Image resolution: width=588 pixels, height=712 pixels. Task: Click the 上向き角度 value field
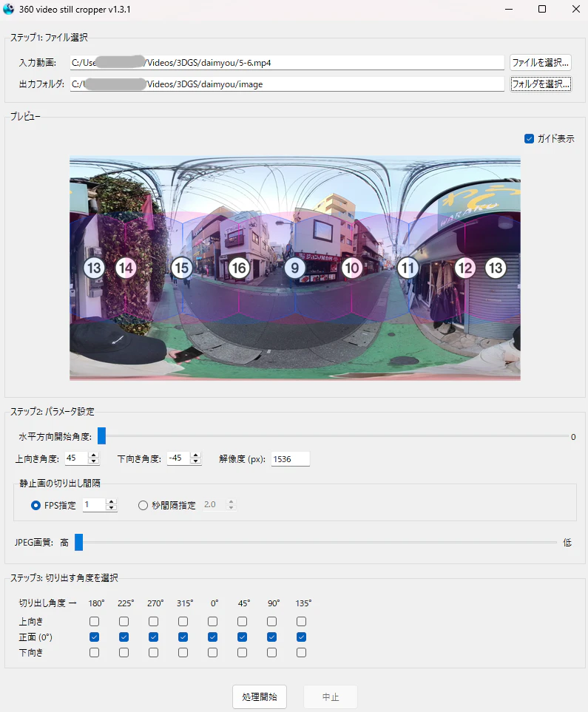76,458
